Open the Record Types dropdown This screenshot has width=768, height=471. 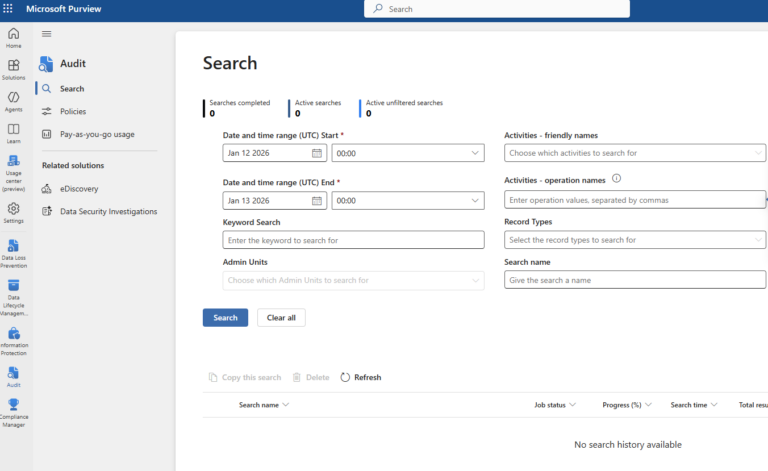click(x=758, y=240)
